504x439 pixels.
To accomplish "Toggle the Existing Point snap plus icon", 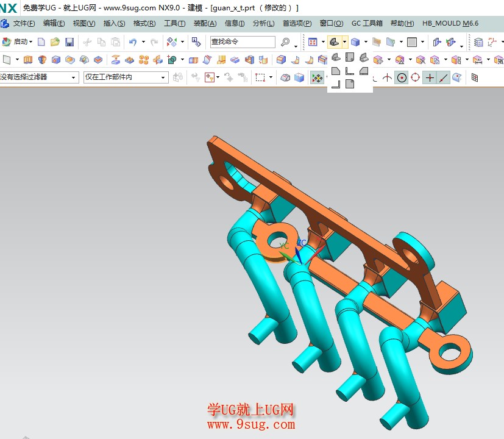I will [430, 77].
